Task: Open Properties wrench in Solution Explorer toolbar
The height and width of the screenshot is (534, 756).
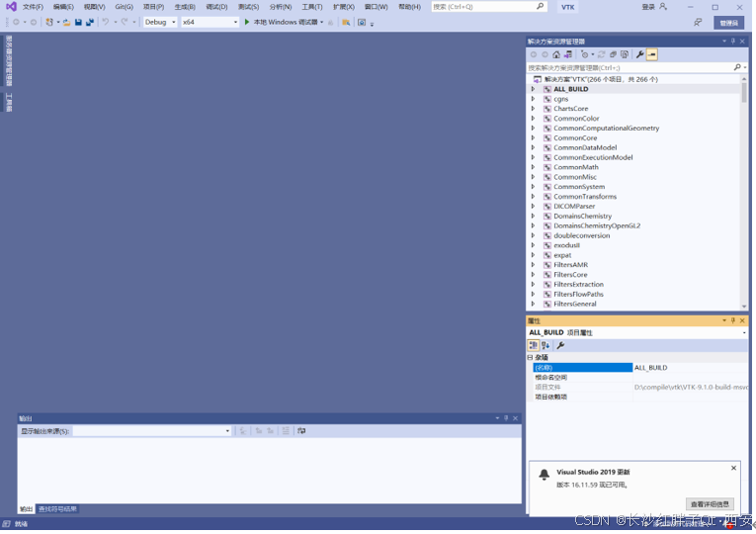Action: click(x=639, y=54)
